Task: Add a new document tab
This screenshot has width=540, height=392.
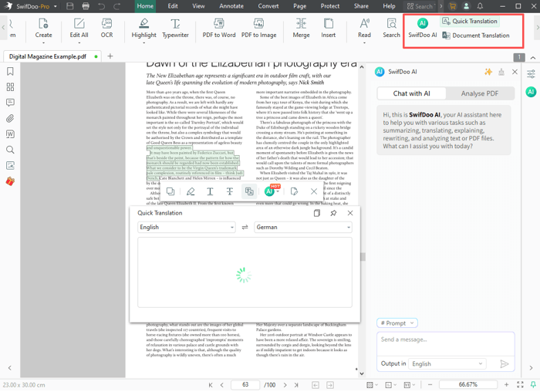Action: point(110,56)
